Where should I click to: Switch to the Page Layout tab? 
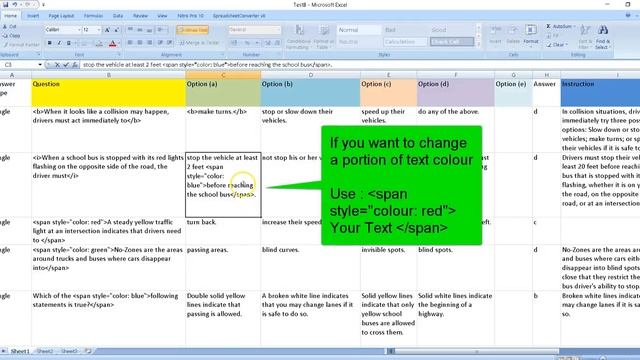[61, 16]
